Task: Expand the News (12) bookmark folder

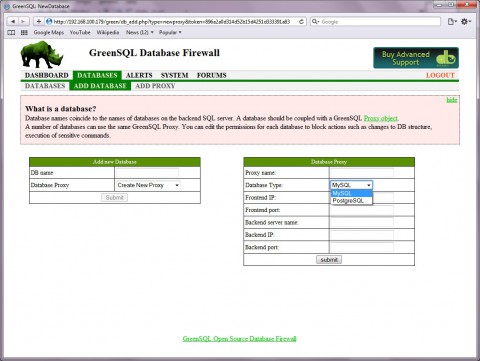Action: 140,32
